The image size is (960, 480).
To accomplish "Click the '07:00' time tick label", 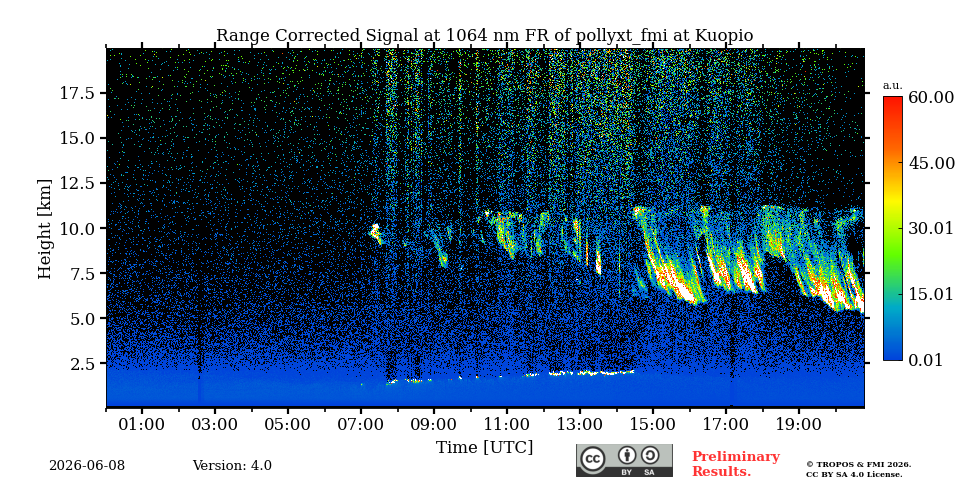I will coord(361,424).
